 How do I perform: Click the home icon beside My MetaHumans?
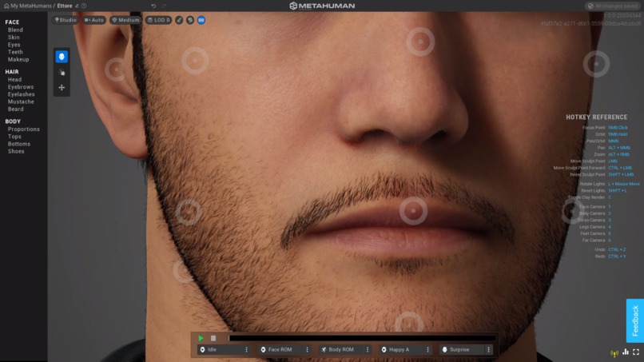coord(6,6)
